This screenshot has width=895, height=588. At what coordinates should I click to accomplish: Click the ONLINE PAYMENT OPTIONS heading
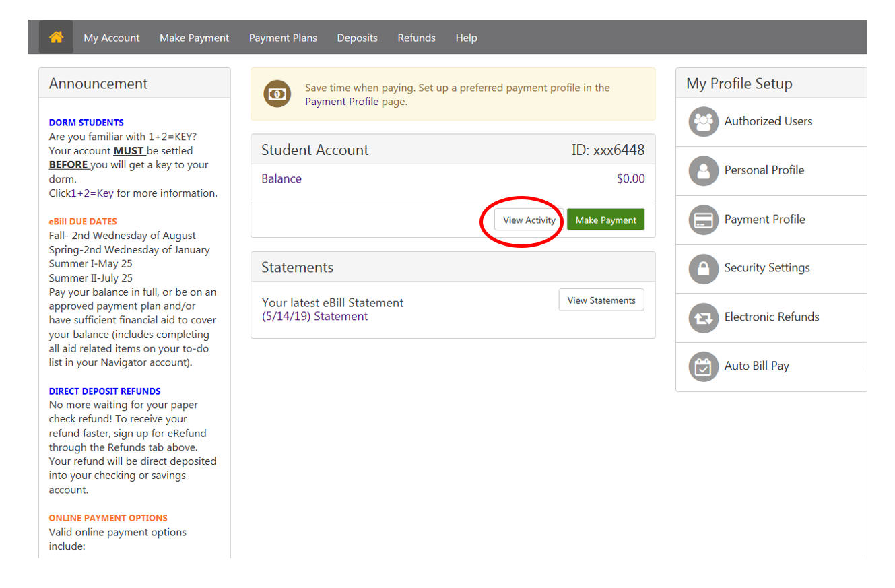[x=108, y=518]
